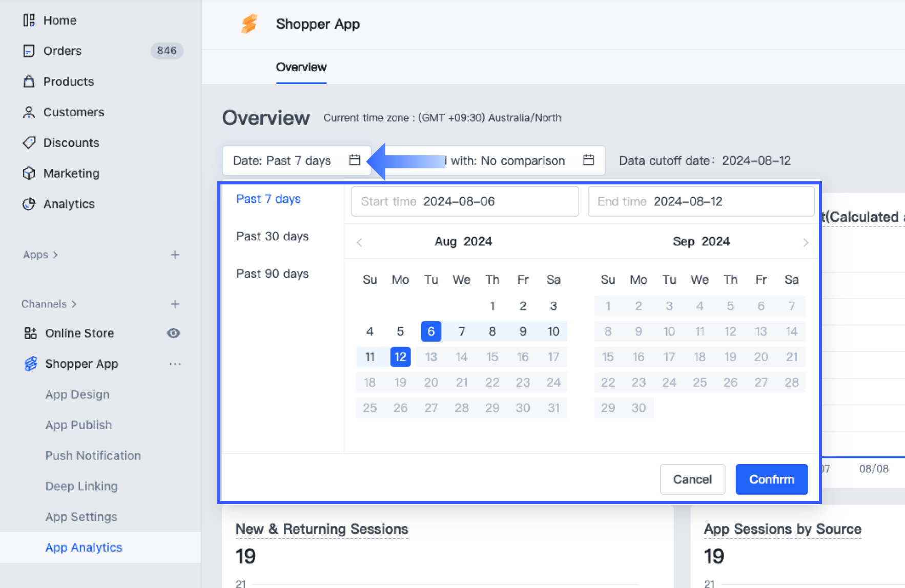Click the Home sidebar icon
The width and height of the screenshot is (905, 588).
coord(29,20)
